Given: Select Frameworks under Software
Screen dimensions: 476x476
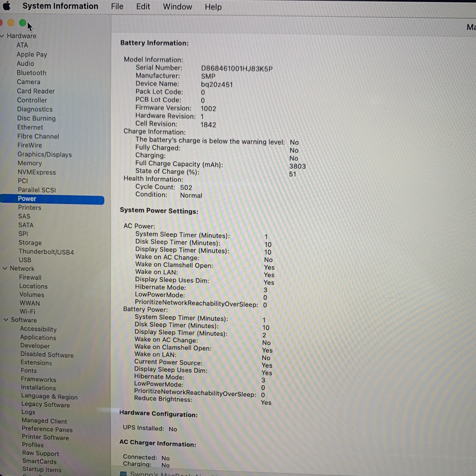Looking at the screenshot, I should [x=38, y=379].
